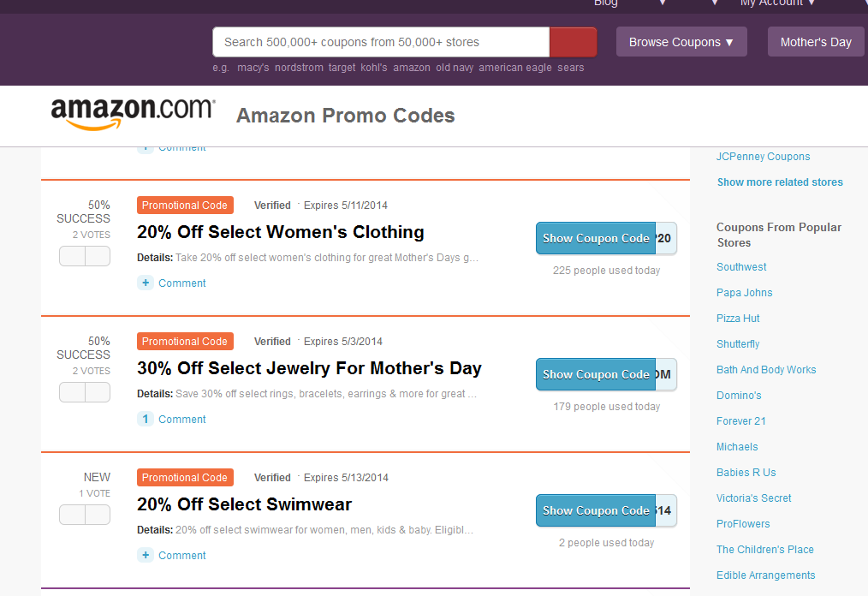Viewport: 868px width, 596px height.
Task: Click left vote button for Swimwear coupon
Action: tap(72, 515)
